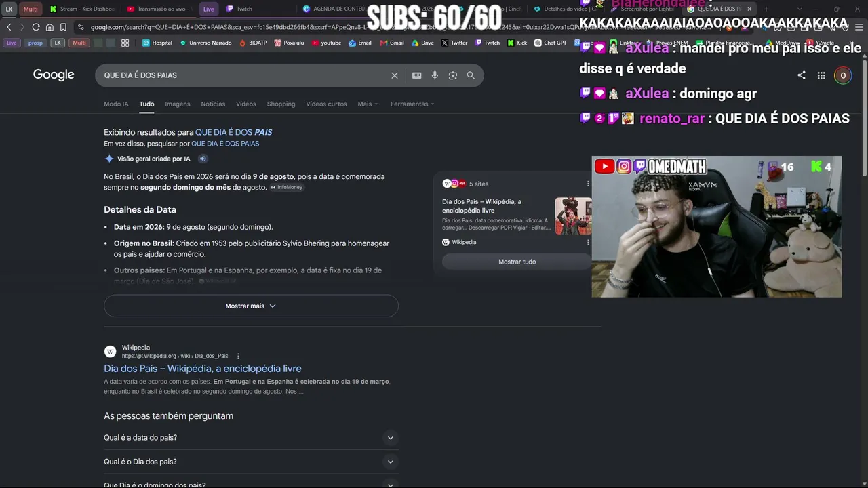Click the '5 sites' sources label
868x488 pixels.
(x=479, y=184)
